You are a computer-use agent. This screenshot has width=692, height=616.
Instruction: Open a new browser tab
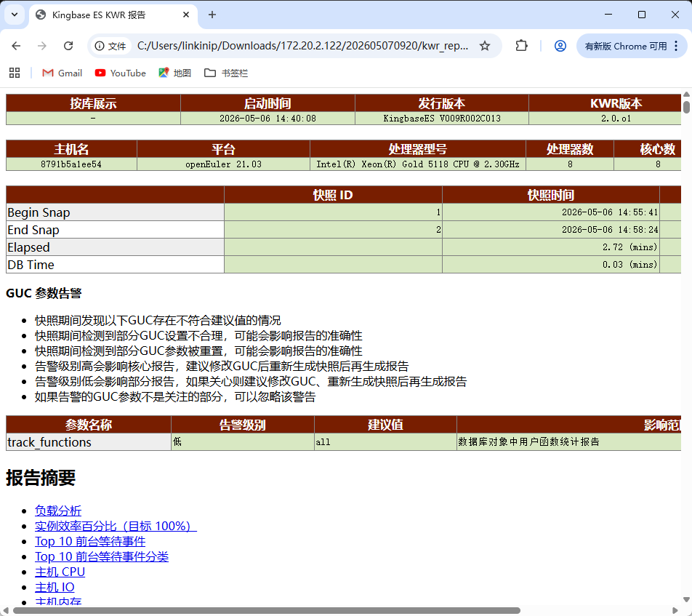(x=212, y=15)
